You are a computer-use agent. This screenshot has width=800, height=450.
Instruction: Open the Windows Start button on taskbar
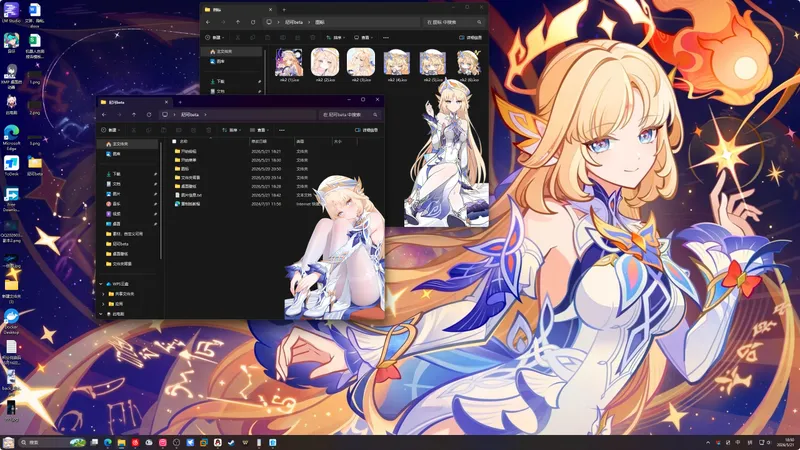[8, 442]
